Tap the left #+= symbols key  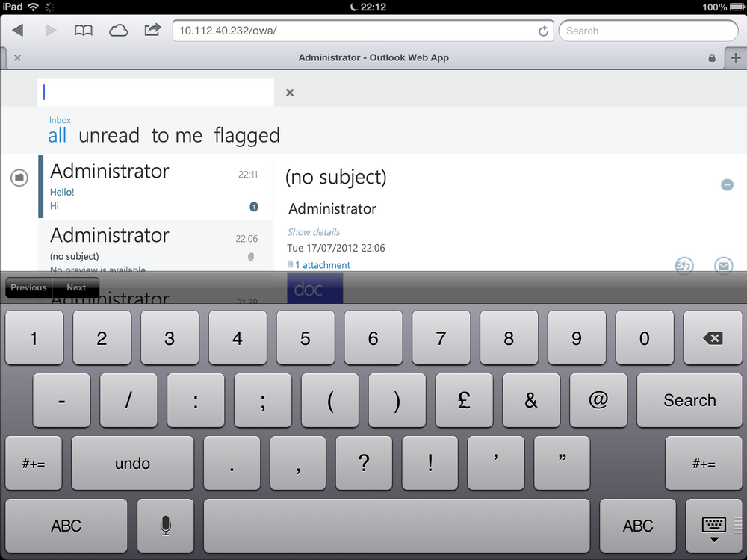point(34,464)
